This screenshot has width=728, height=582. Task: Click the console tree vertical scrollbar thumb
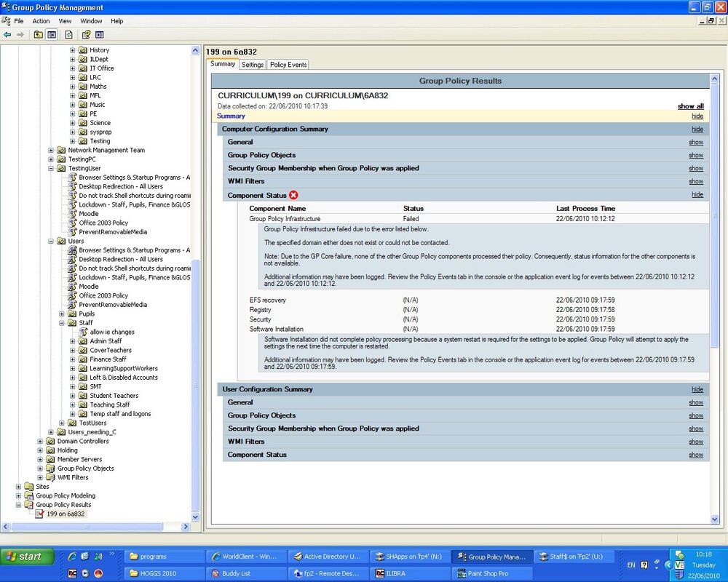pyautogui.click(x=195, y=384)
